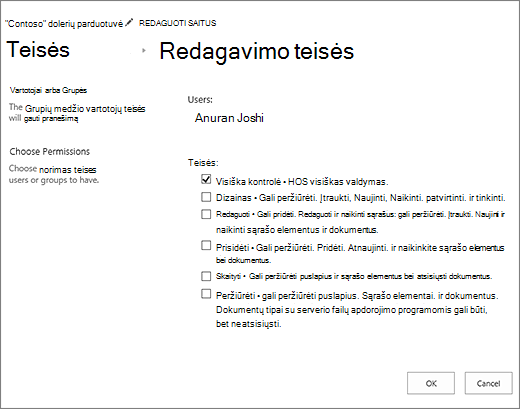This screenshot has height=409, width=520.
Task: Click "bet neatsisiųsti." text line
Action: tap(249, 324)
